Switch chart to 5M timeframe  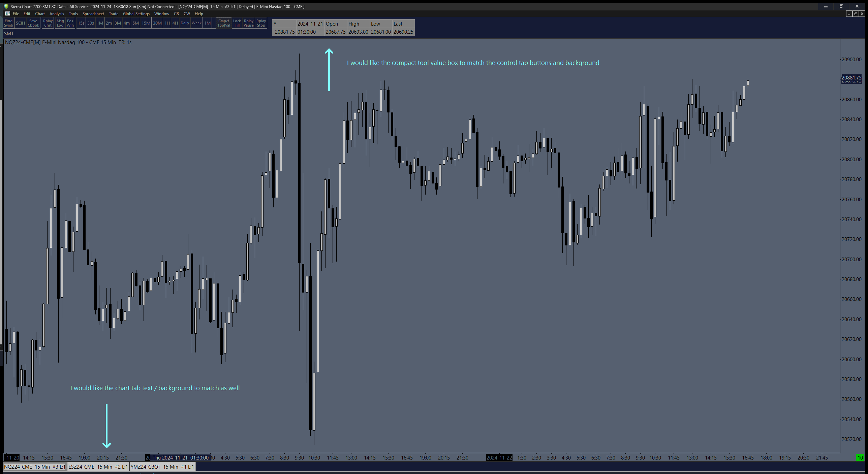[135, 23]
